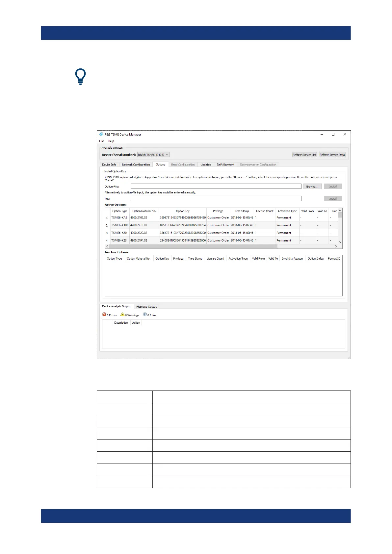The image size is (392, 554).
Task: Click Invalidity Reason header in Inactive Options
Action: click(292, 259)
